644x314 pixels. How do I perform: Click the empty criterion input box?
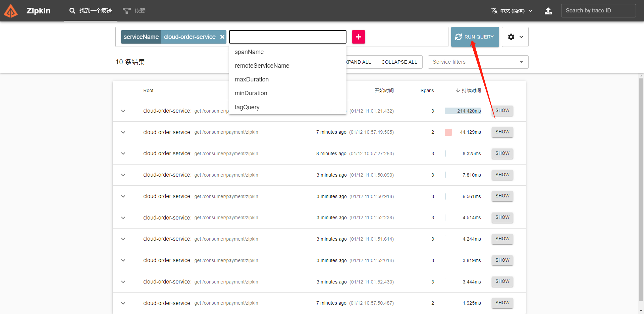click(288, 37)
